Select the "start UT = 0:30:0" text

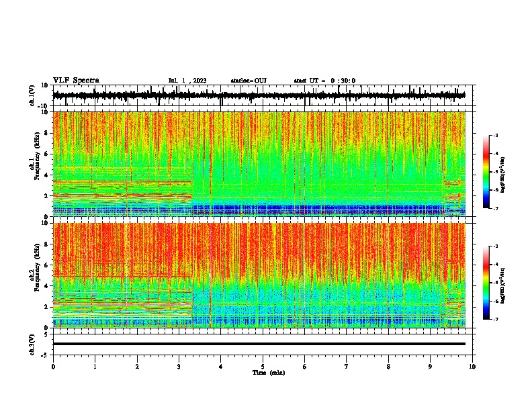click(x=324, y=81)
